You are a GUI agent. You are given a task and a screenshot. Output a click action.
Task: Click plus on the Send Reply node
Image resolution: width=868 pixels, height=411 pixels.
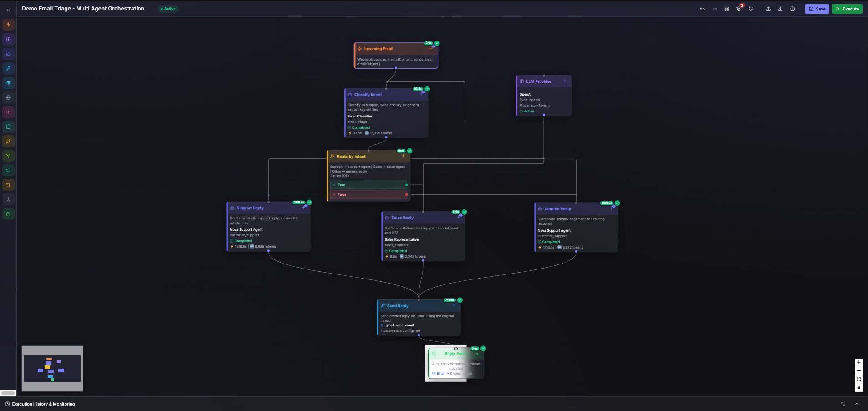454,305
